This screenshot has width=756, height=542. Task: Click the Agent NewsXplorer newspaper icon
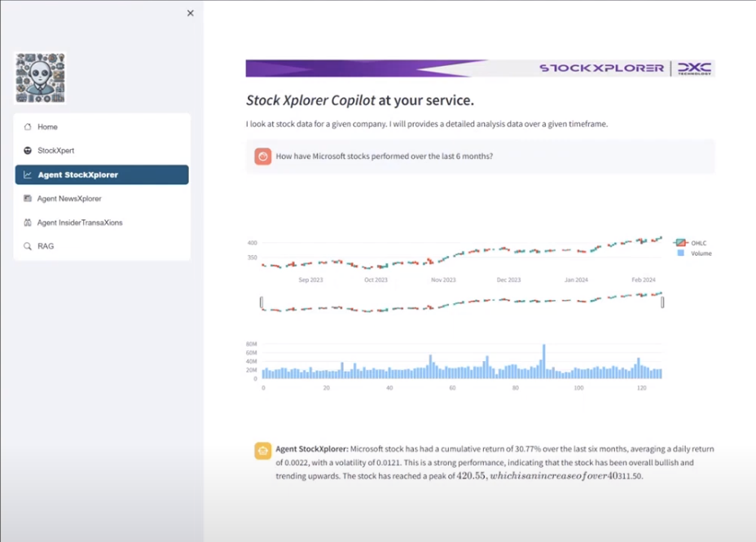[x=28, y=198]
